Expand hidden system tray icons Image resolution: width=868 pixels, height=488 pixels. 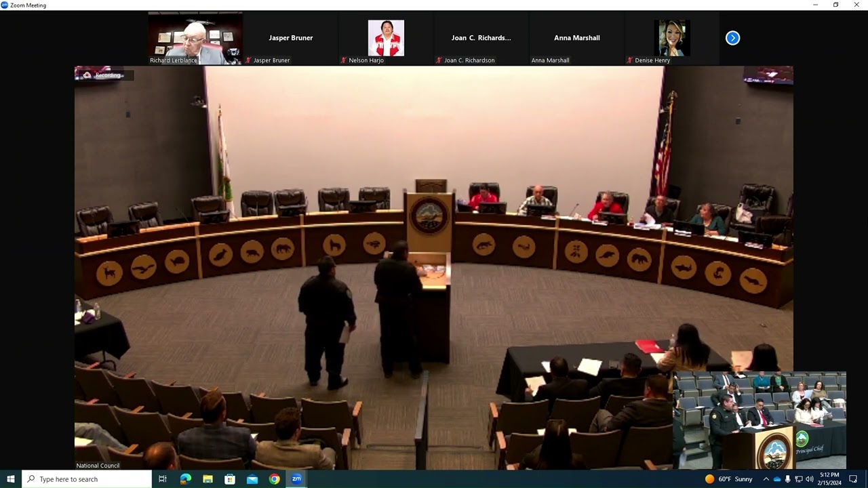pyautogui.click(x=766, y=479)
